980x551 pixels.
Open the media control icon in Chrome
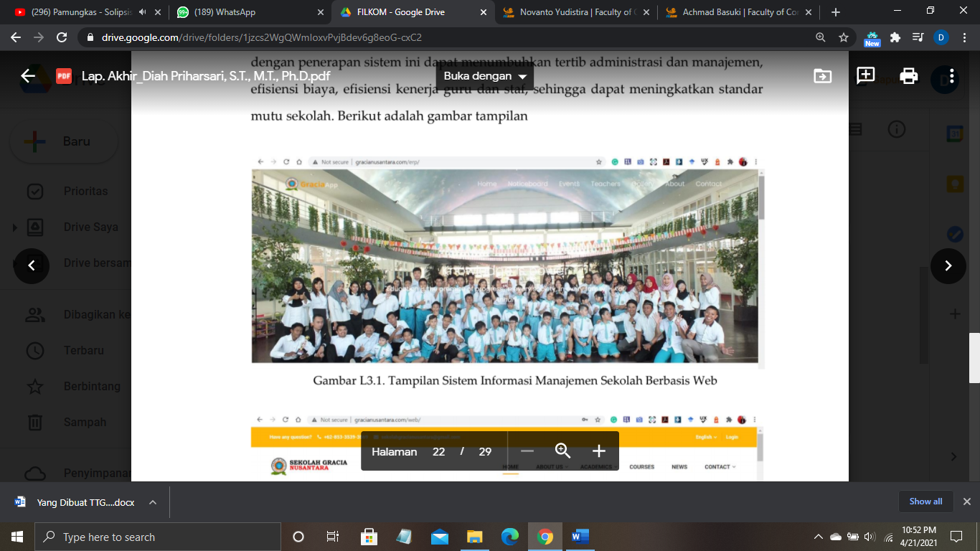(918, 37)
